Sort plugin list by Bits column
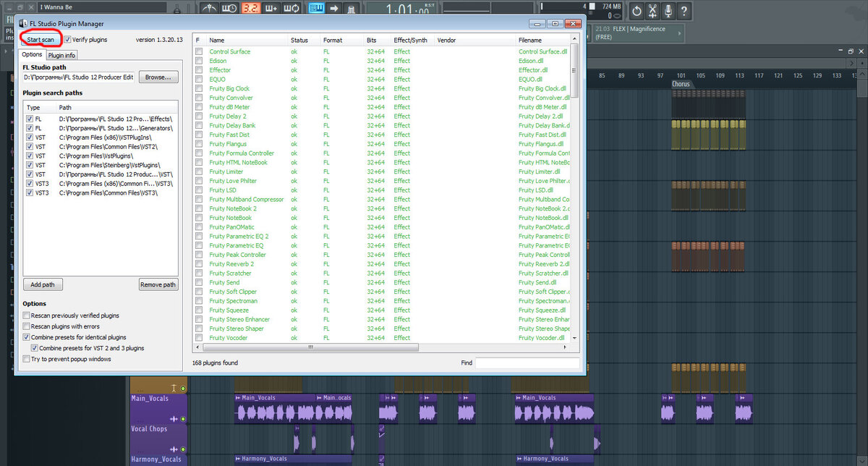Image resolution: width=868 pixels, height=466 pixels. click(377, 41)
